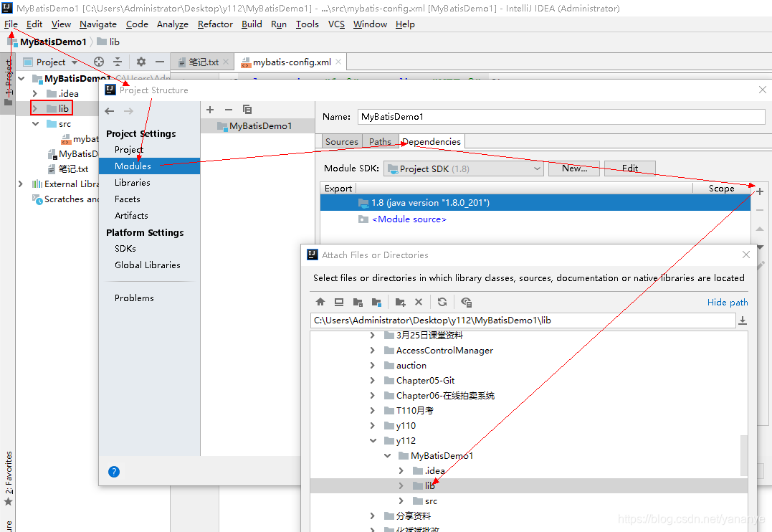Click the module directory icon in Attach Files toolbar

click(376, 302)
